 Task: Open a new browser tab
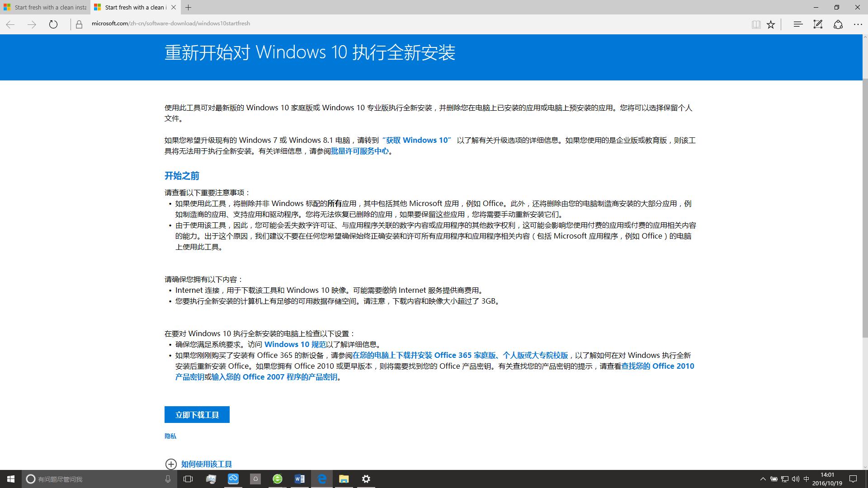[x=189, y=7]
